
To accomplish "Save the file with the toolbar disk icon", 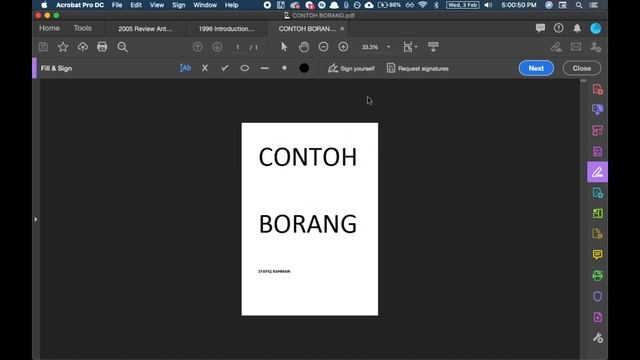I will click(x=43, y=47).
